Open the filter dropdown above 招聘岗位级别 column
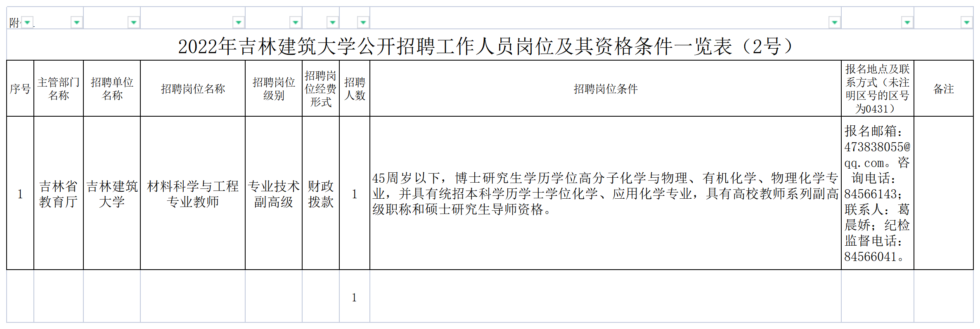This screenshot has width=980, height=329. (x=296, y=22)
